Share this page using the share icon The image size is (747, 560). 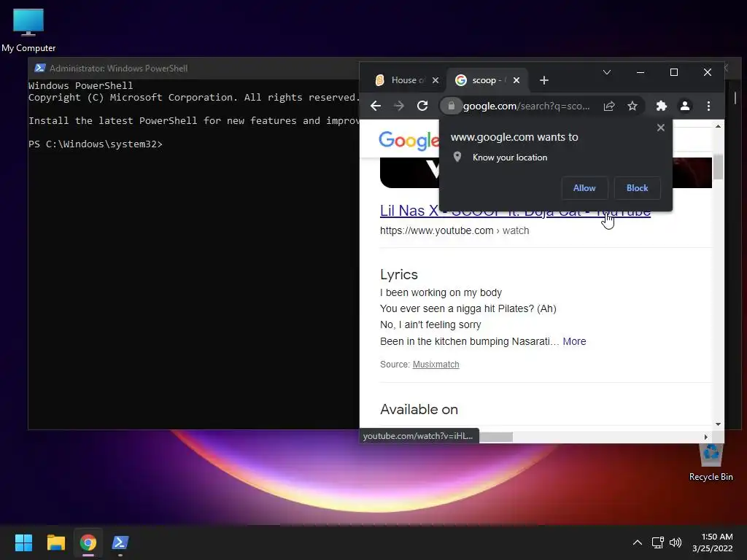609,106
